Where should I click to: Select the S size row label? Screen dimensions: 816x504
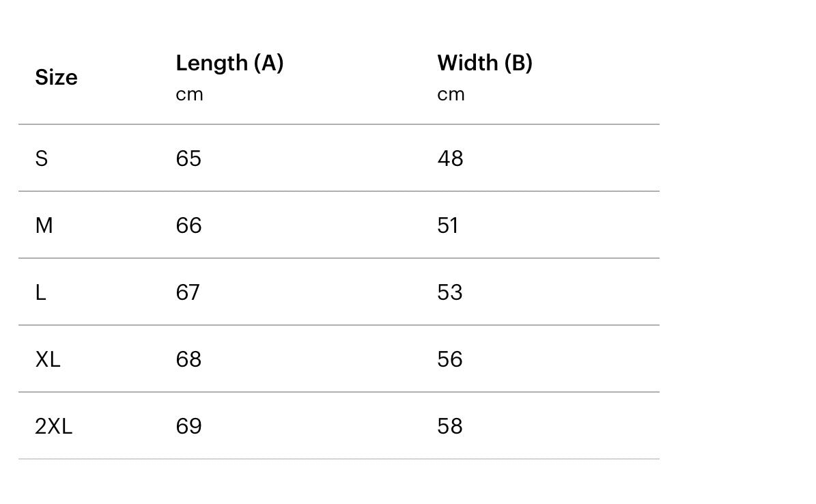(x=42, y=158)
